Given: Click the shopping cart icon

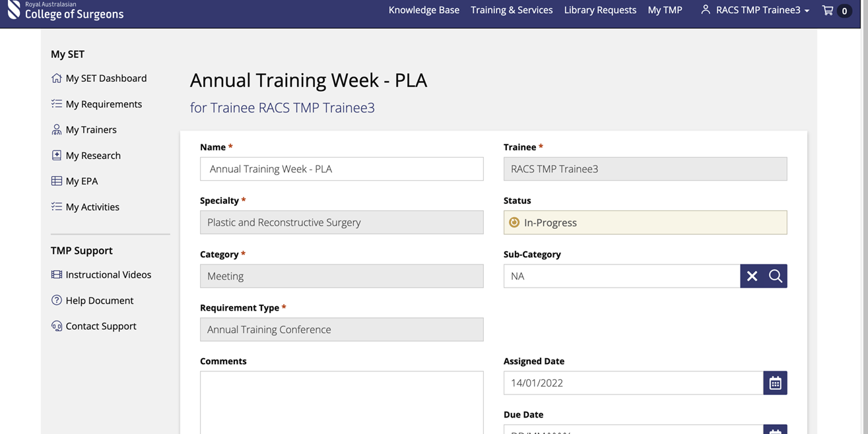Looking at the screenshot, I should click(826, 9).
